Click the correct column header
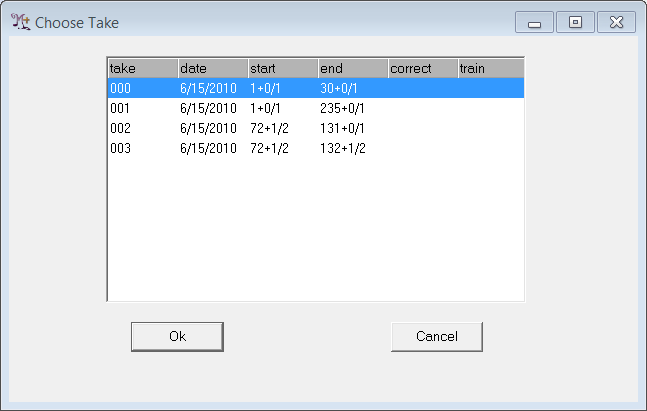This screenshot has width=647, height=411. coord(422,68)
